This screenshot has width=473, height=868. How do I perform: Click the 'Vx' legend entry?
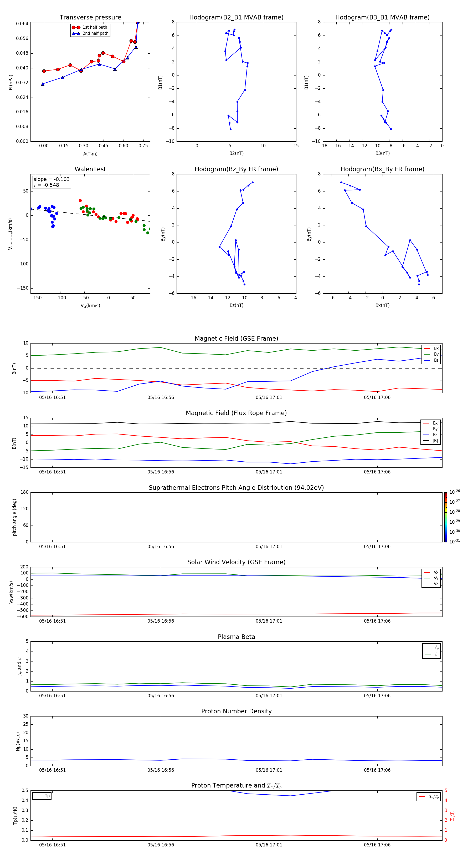[x=431, y=573]
